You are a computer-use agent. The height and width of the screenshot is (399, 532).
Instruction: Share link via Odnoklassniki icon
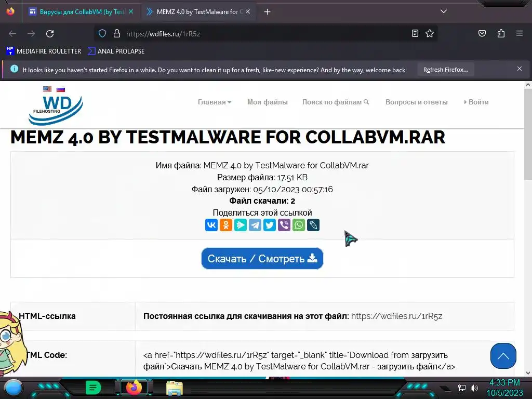226,225
